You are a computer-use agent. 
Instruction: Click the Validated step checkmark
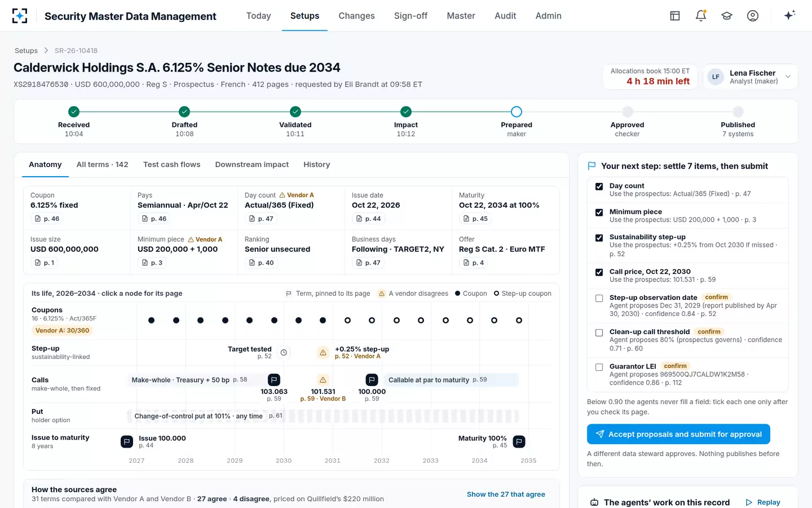(295, 112)
